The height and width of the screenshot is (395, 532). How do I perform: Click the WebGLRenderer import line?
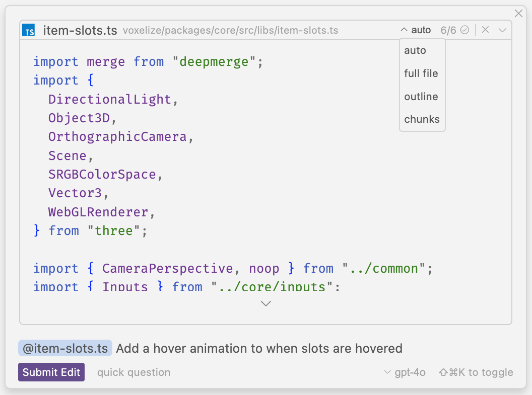pos(98,212)
